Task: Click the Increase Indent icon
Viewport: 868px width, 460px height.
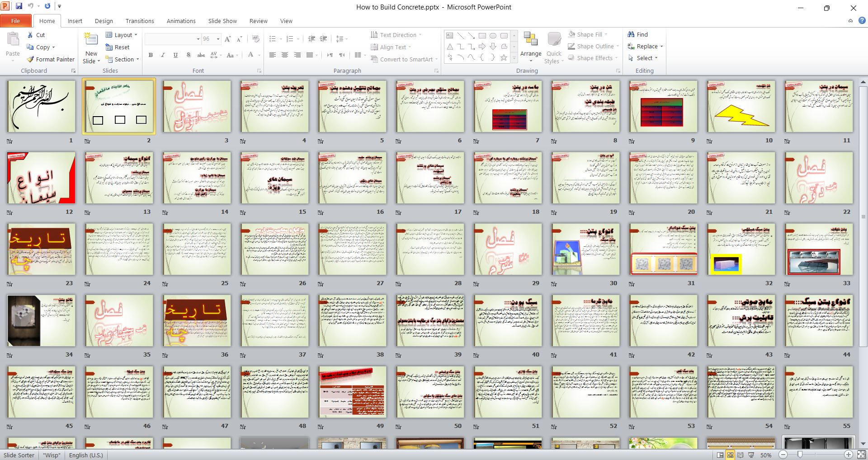Action: pyautogui.click(x=324, y=39)
